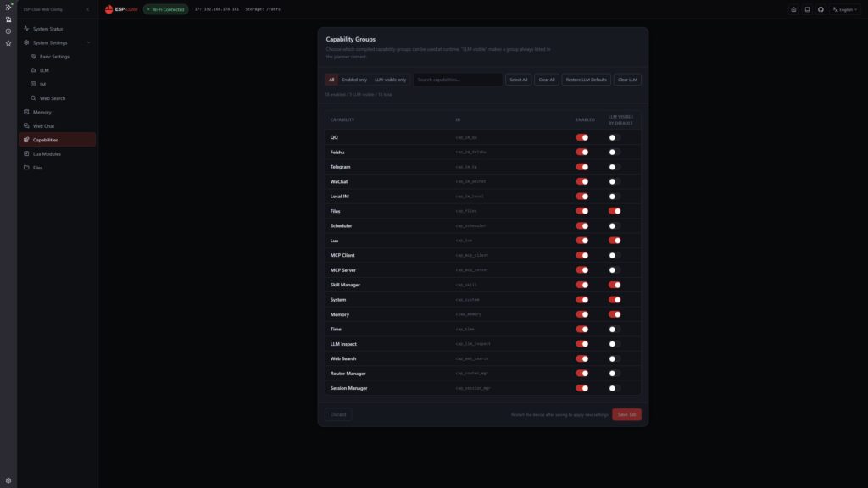Click the Capability column header

point(342,119)
